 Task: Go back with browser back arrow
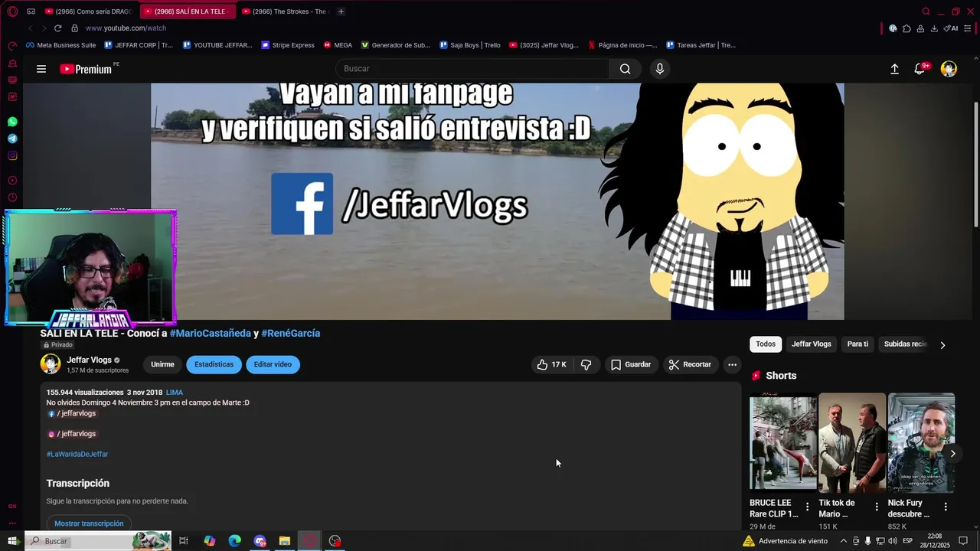[x=31, y=28]
